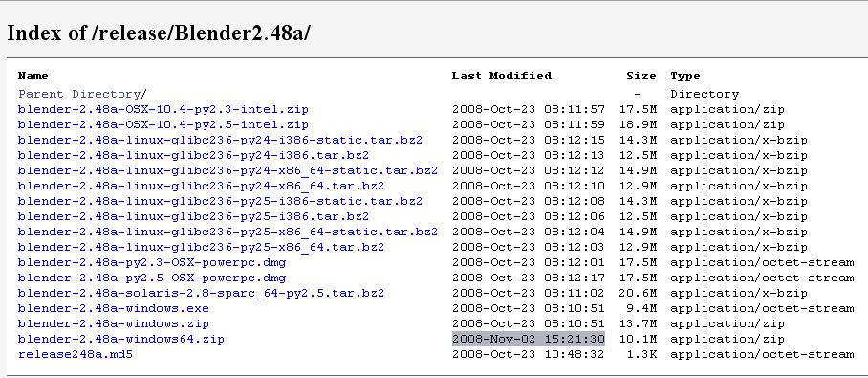868x378 pixels.
Task: Download blender-2.48a-py2.3-OSX-powerpc.dmg
Action: pos(152,263)
